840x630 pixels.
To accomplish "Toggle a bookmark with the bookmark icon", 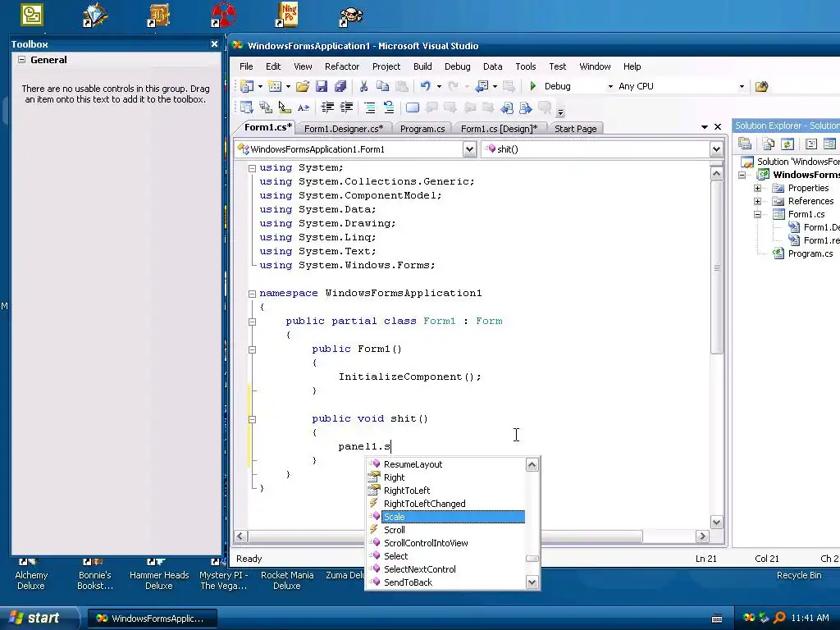I will pyautogui.click(x=413, y=107).
